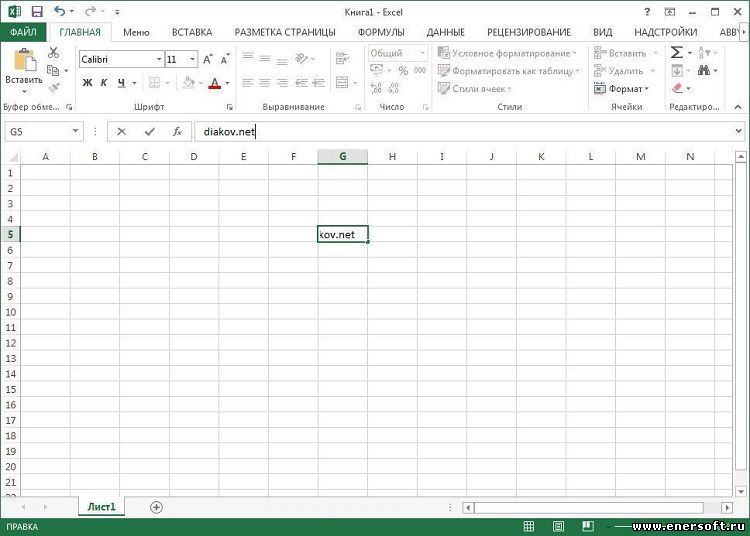
Task: Increase font size with the large A icon
Action: (x=208, y=59)
